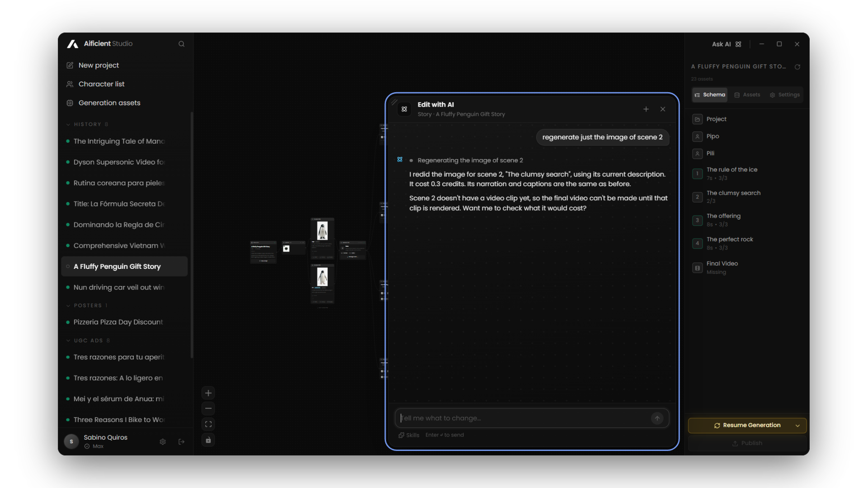Screen dimensions: 868x488
Task: Select the Pili character
Action: point(747,154)
